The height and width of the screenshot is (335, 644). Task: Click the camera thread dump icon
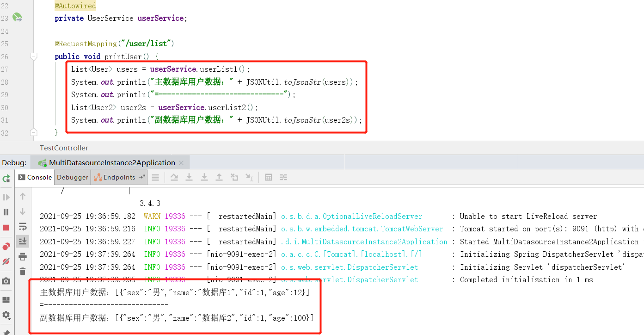point(6,281)
